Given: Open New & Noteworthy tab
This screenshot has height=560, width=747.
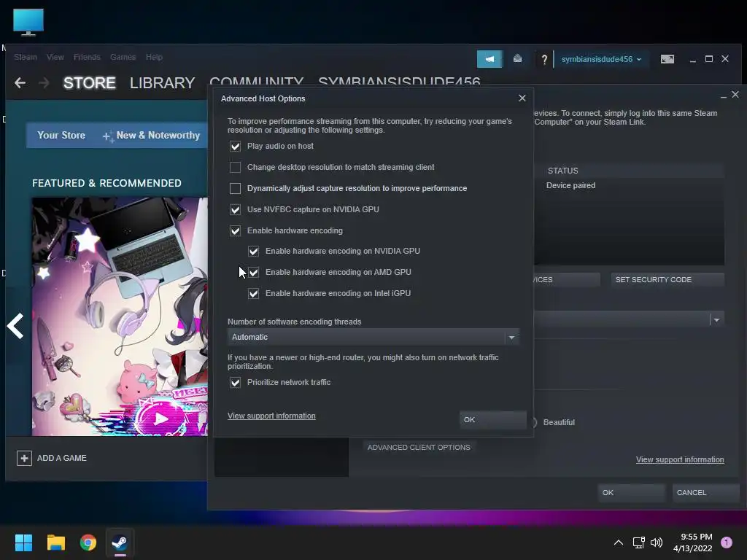Looking at the screenshot, I should 152,136.
